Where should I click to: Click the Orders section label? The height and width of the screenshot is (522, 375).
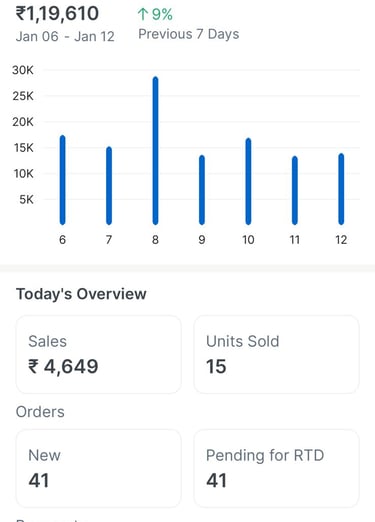(40, 412)
